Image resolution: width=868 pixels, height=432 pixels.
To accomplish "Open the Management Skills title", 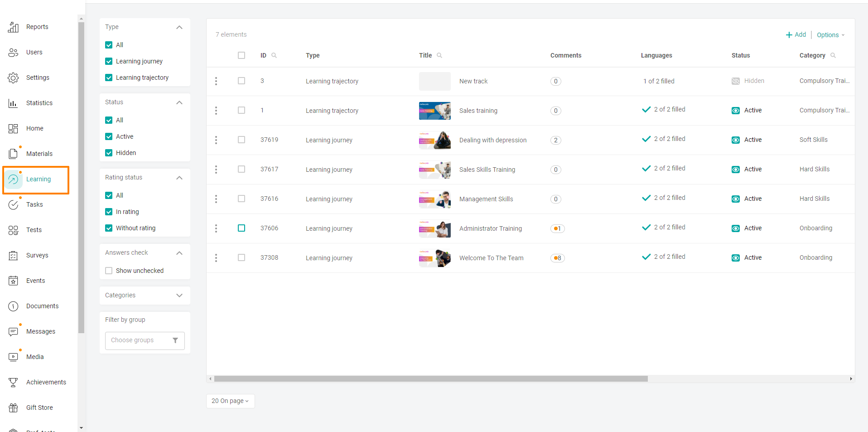I will [486, 199].
